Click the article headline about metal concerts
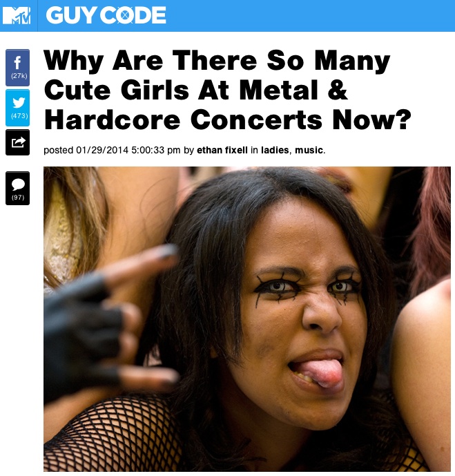The width and height of the screenshot is (455, 476). (x=228, y=91)
